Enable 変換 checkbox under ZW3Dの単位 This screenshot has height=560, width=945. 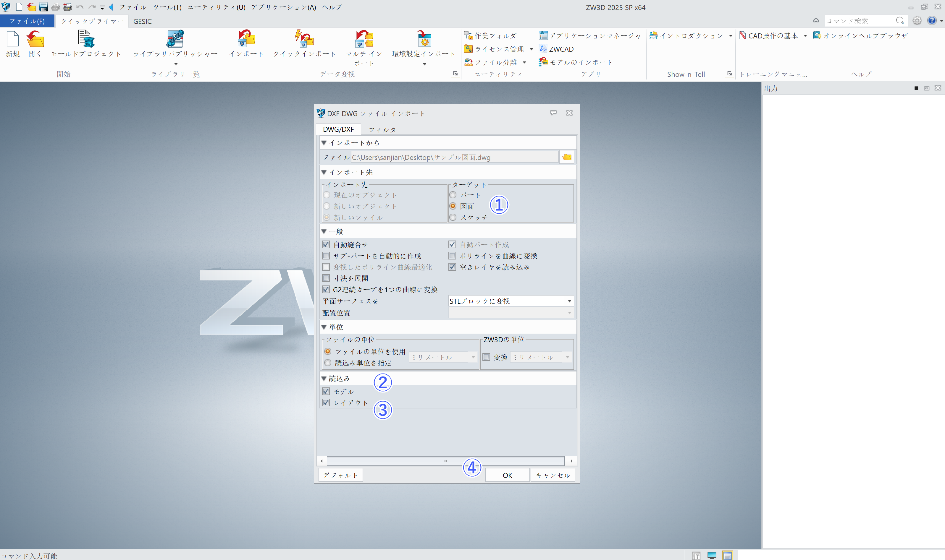coord(487,357)
